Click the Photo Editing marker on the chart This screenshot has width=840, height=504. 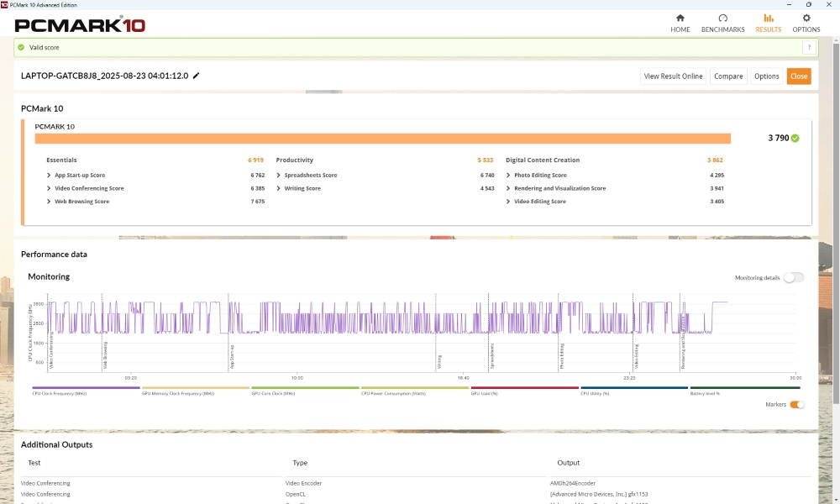click(x=562, y=357)
